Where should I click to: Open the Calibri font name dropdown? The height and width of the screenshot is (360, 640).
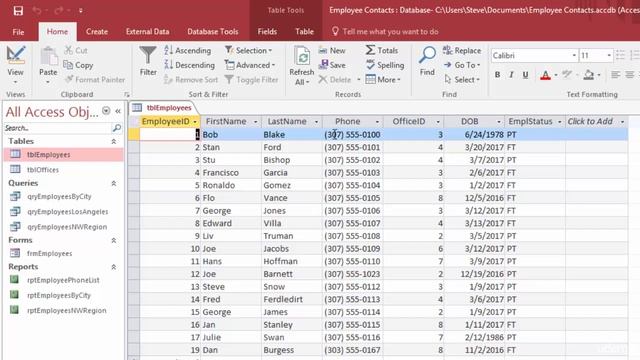[x=574, y=56]
